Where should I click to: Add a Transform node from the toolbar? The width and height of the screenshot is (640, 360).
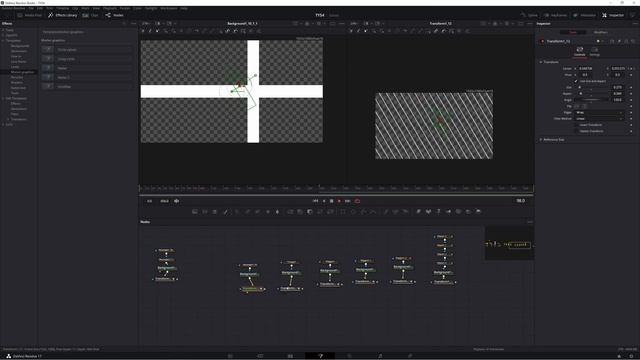pyautogui.click(x=330, y=211)
